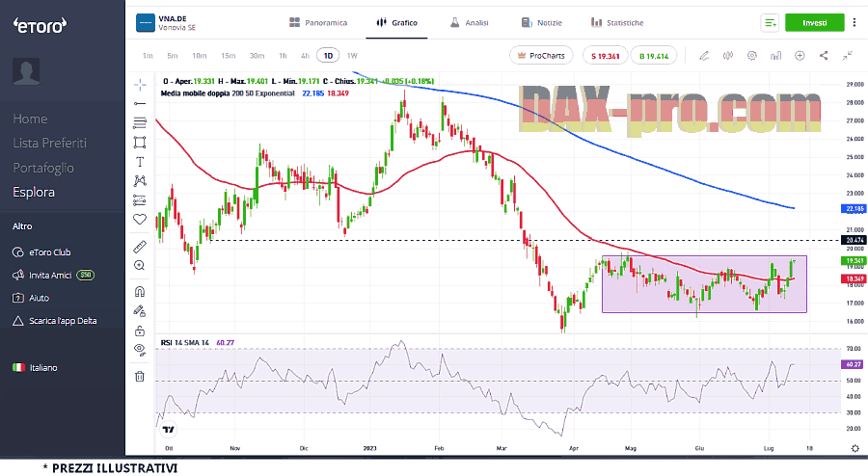The height and width of the screenshot is (476, 868).
Task: Select the 1m timeframe
Action: pyautogui.click(x=148, y=55)
